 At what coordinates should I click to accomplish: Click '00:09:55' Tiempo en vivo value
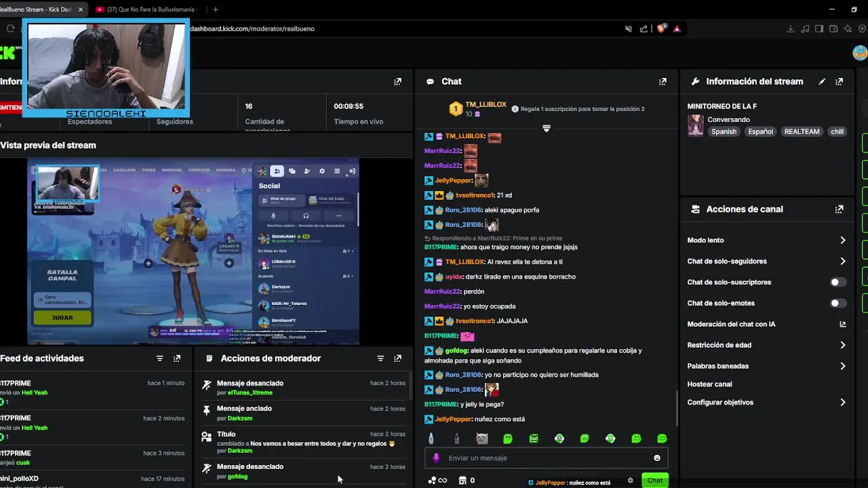click(x=349, y=106)
